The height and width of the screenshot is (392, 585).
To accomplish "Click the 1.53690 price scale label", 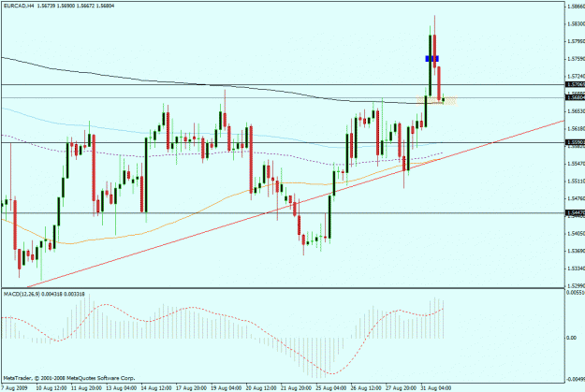I will 576,251.
